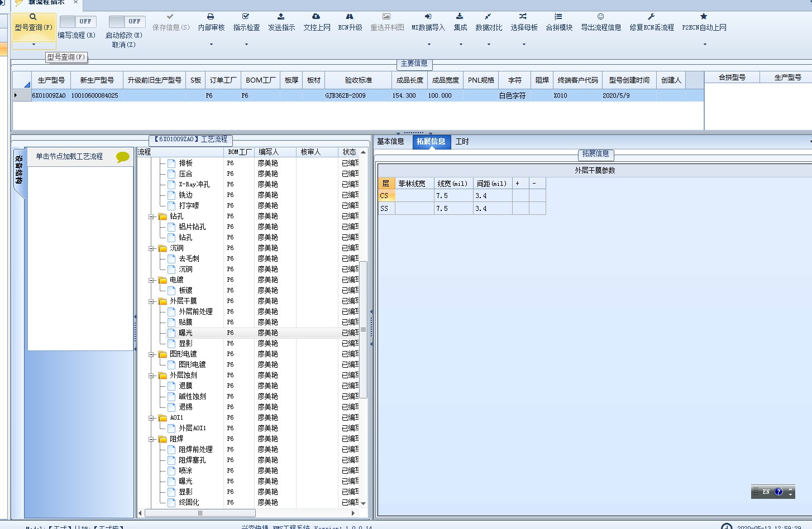This screenshot has width=812, height=529.
Task: Click the 导出流程信息 smiley icon
Action: click(600, 17)
